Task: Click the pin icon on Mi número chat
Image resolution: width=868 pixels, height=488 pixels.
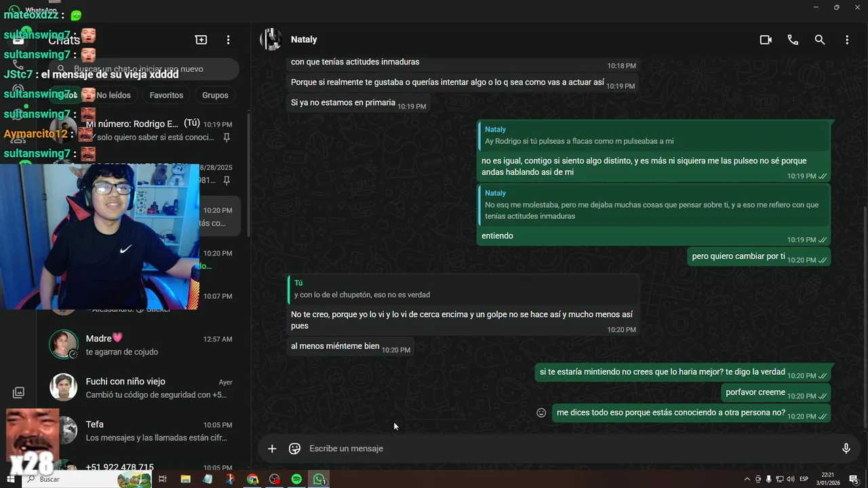Action: pyautogui.click(x=226, y=138)
